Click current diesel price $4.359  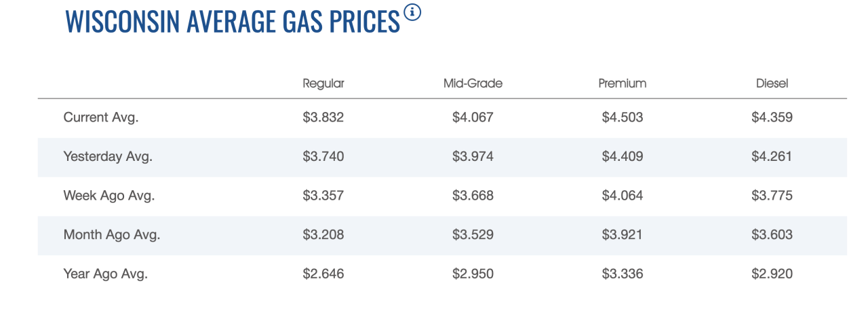coord(772,117)
